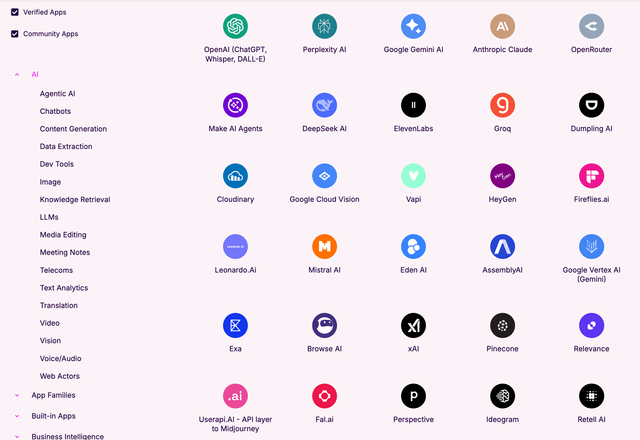This screenshot has height=440, width=640.
Task: Click the App Families category label
Action: 53,395
